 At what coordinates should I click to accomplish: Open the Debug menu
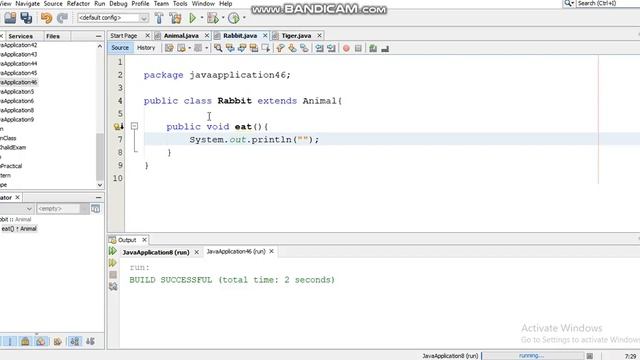(x=118, y=4)
